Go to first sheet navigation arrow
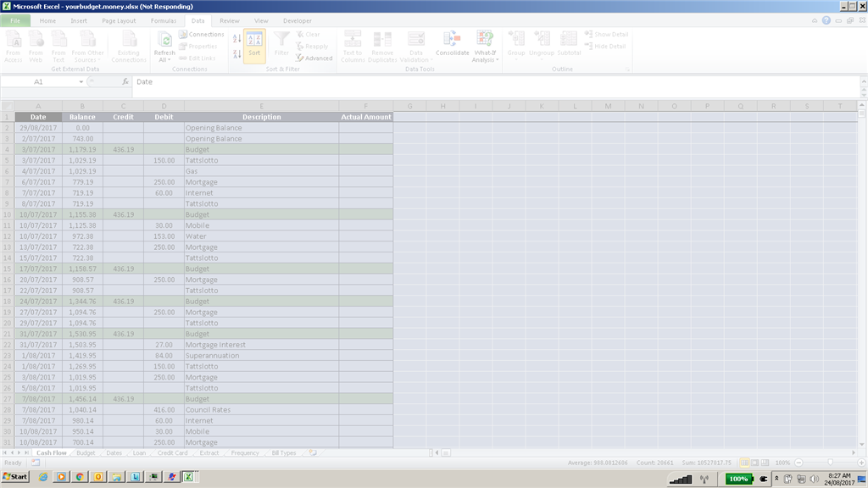The height and width of the screenshot is (488, 868). 4,453
